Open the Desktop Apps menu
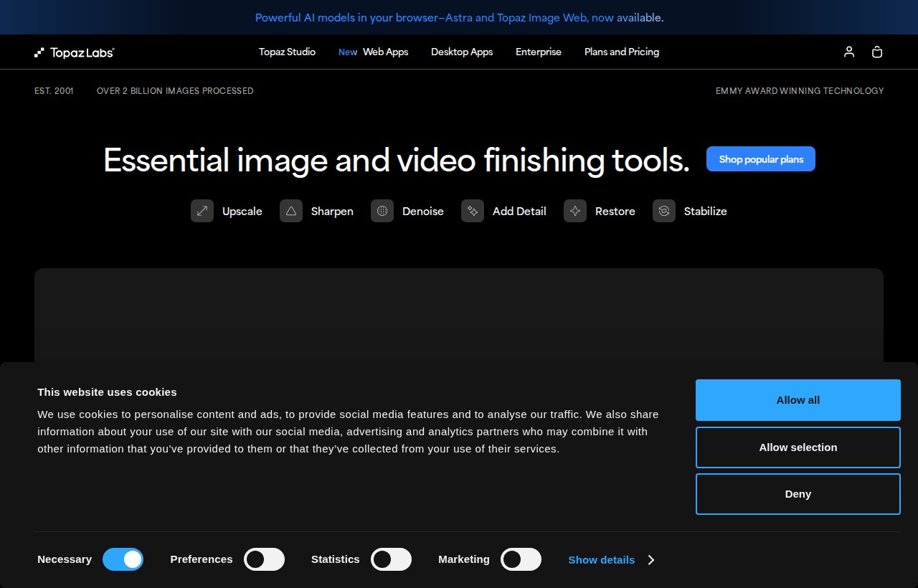918x588 pixels. (x=462, y=52)
